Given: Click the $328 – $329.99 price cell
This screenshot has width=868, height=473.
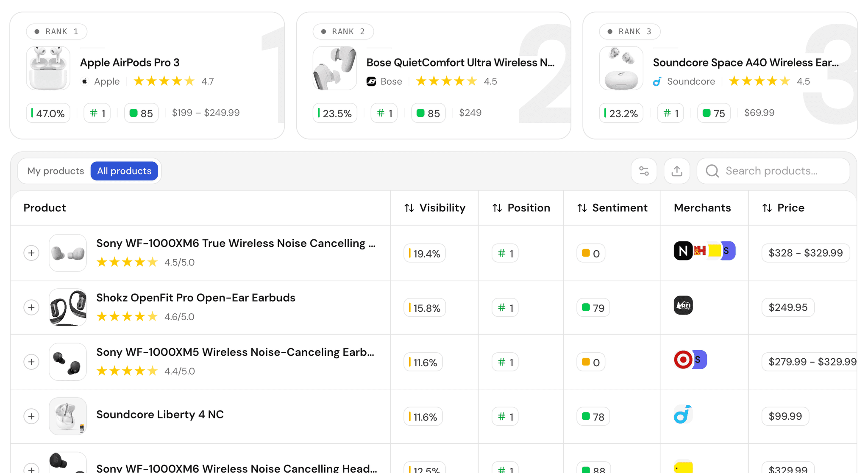Looking at the screenshot, I should [x=806, y=253].
